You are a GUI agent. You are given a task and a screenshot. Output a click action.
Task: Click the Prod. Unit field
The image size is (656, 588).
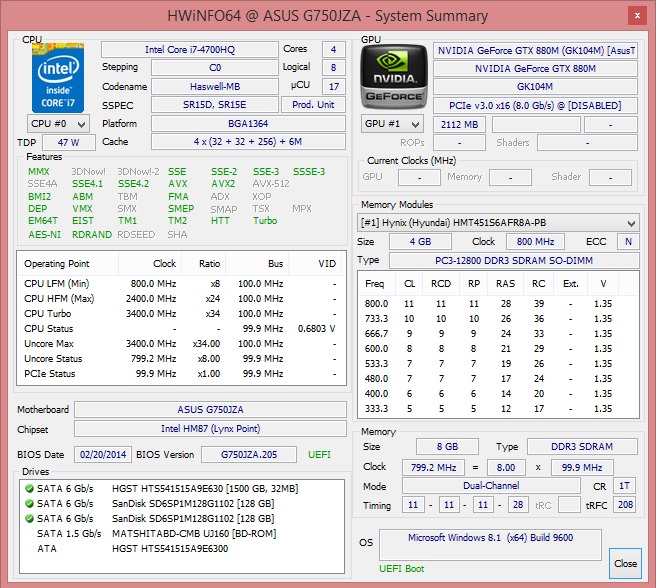(313, 105)
